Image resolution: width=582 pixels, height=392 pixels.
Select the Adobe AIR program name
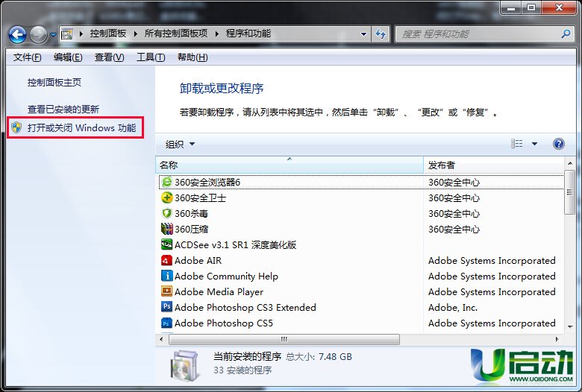(198, 261)
